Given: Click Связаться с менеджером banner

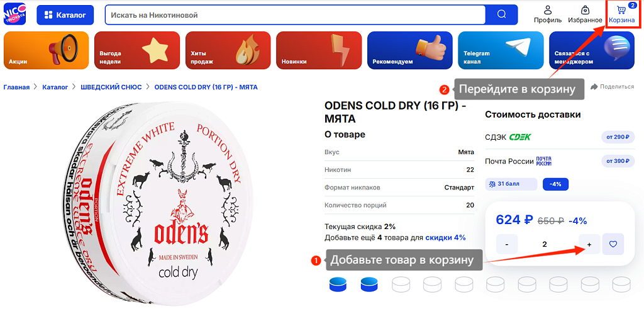Looking at the screenshot, I should click(x=592, y=50).
